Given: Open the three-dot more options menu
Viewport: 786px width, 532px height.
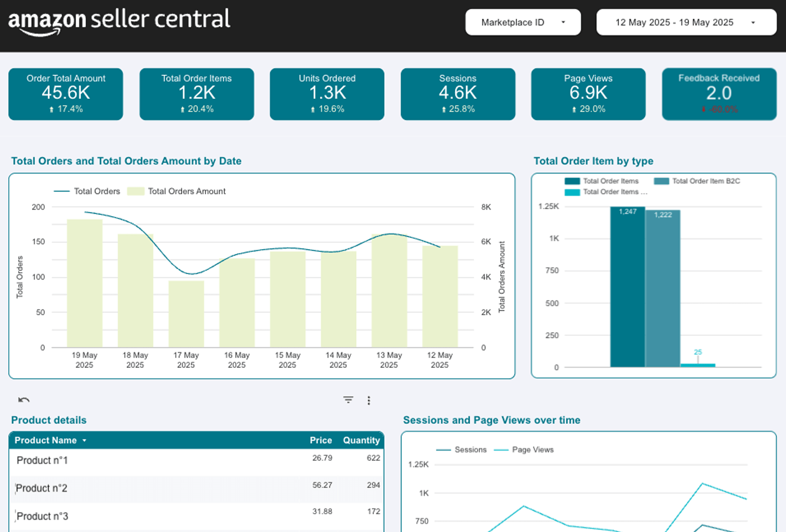Looking at the screenshot, I should (x=368, y=400).
